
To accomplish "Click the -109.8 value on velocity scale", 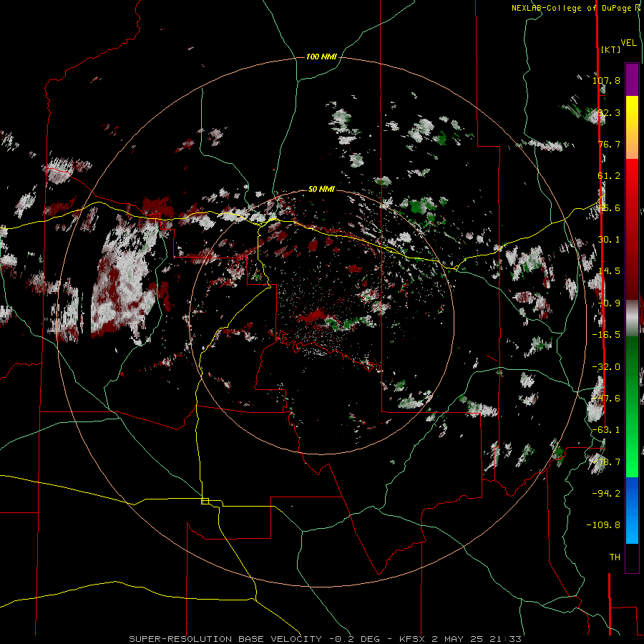I will pos(603,525).
